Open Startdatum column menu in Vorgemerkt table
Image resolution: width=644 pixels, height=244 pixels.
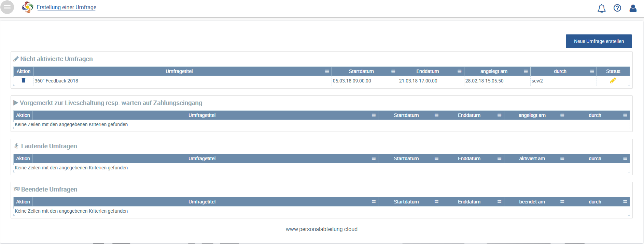436,115
